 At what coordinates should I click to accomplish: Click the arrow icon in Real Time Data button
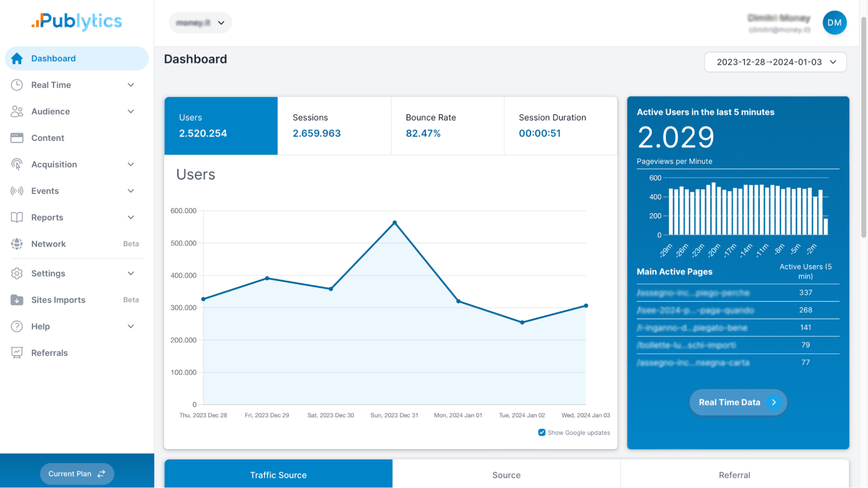(774, 403)
